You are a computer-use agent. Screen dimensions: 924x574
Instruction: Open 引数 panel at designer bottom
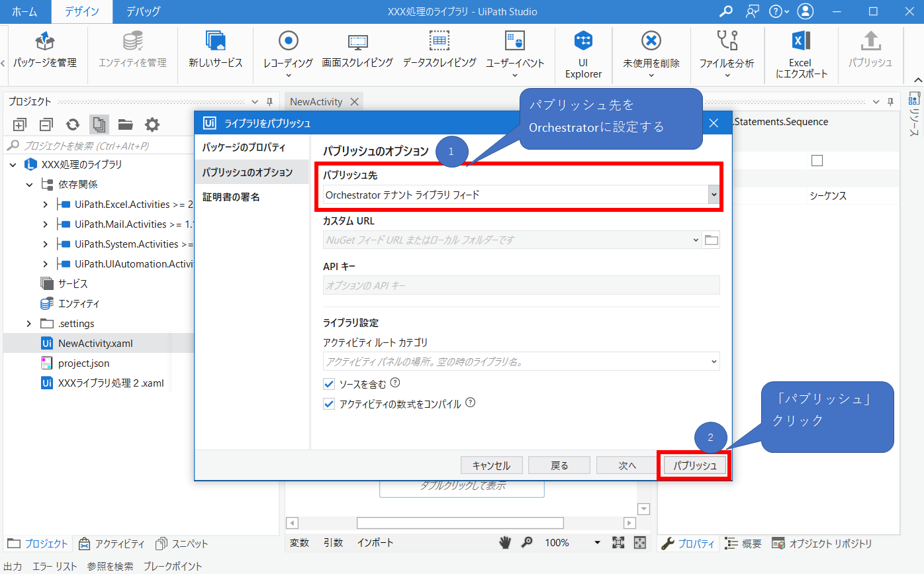(x=333, y=543)
